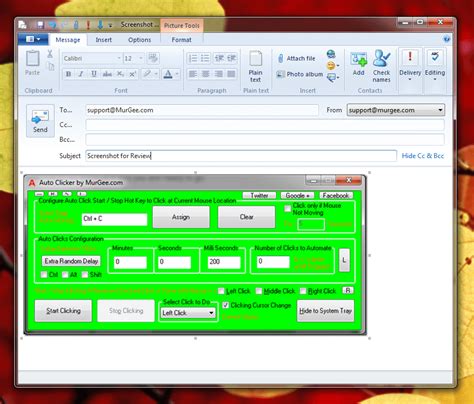Image resolution: width=474 pixels, height=404 pixels.
Task: Click the Save icon in quick access toolbar
Action: click(x=40, y=25)
